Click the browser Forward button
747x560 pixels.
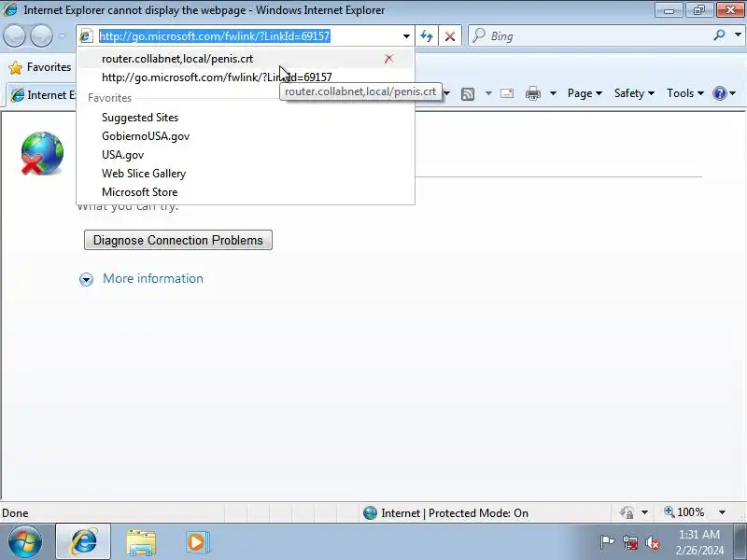click(41, 35)
